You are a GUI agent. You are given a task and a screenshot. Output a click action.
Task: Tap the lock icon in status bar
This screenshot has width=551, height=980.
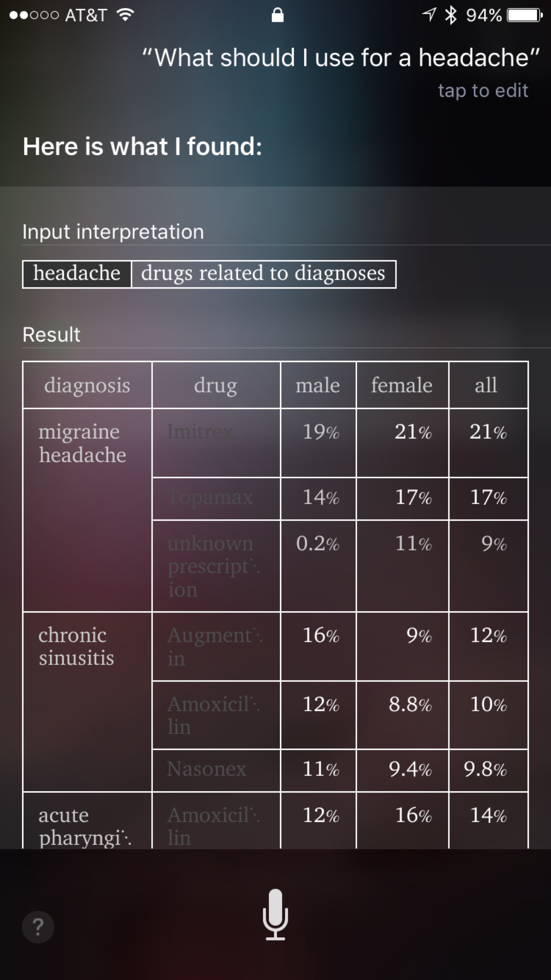coord(277,15)
